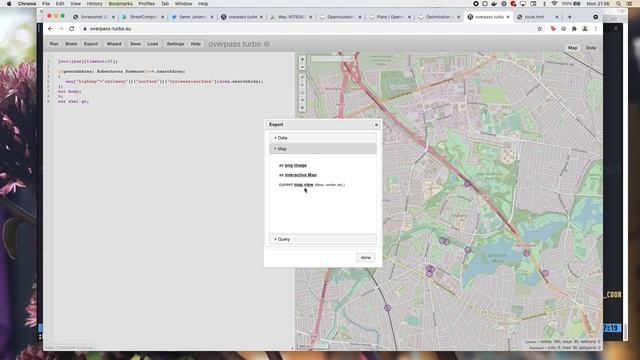This screenshot has height=360, width=640.
Task: Toggle the wide map view control
Action: coord(302,100)
